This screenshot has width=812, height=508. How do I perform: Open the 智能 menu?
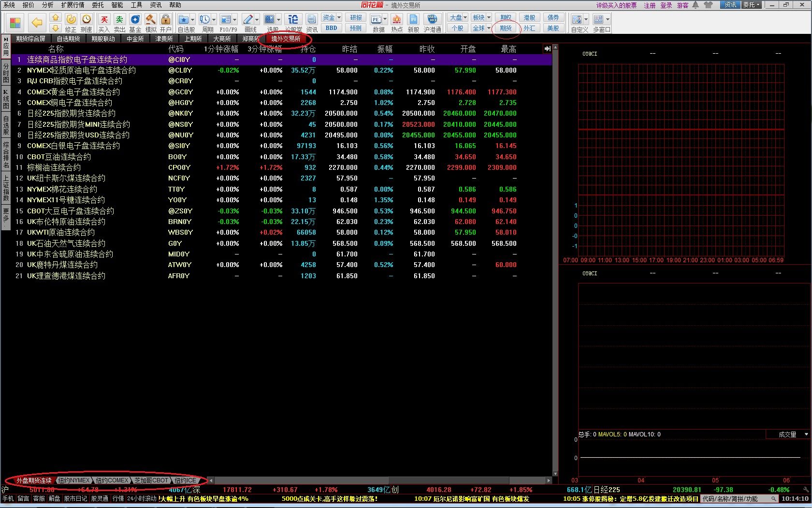pos(117,5)
